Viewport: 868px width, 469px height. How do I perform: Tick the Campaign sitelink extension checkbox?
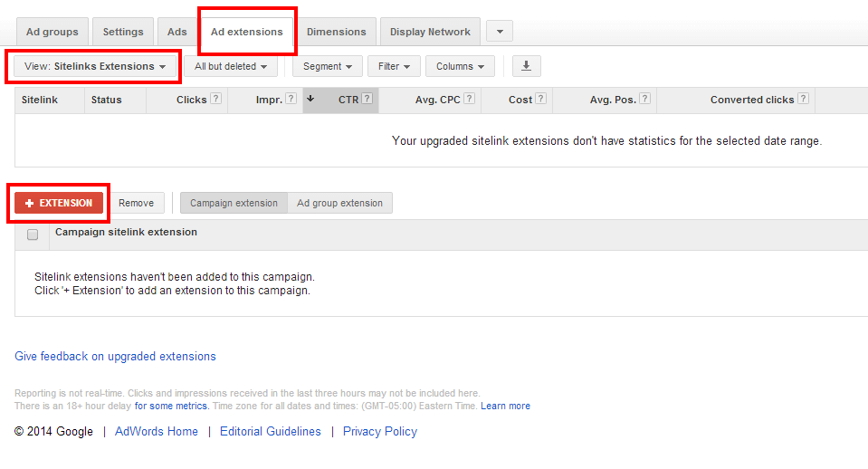(x=33, y=234)
